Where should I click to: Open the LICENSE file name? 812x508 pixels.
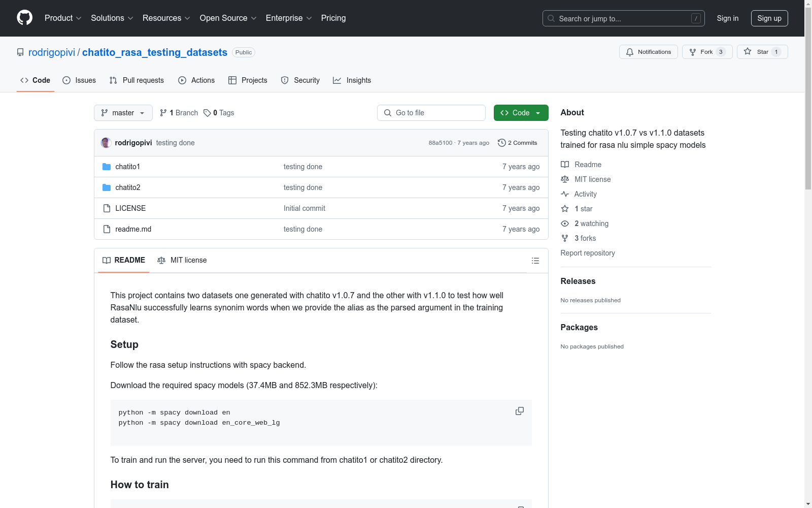pos(130,208)
